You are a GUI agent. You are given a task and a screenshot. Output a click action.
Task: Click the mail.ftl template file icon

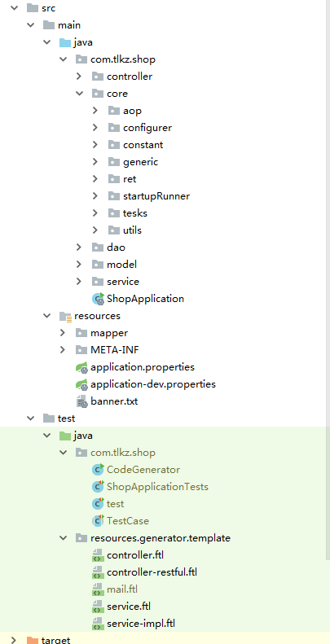coord(98,589)
